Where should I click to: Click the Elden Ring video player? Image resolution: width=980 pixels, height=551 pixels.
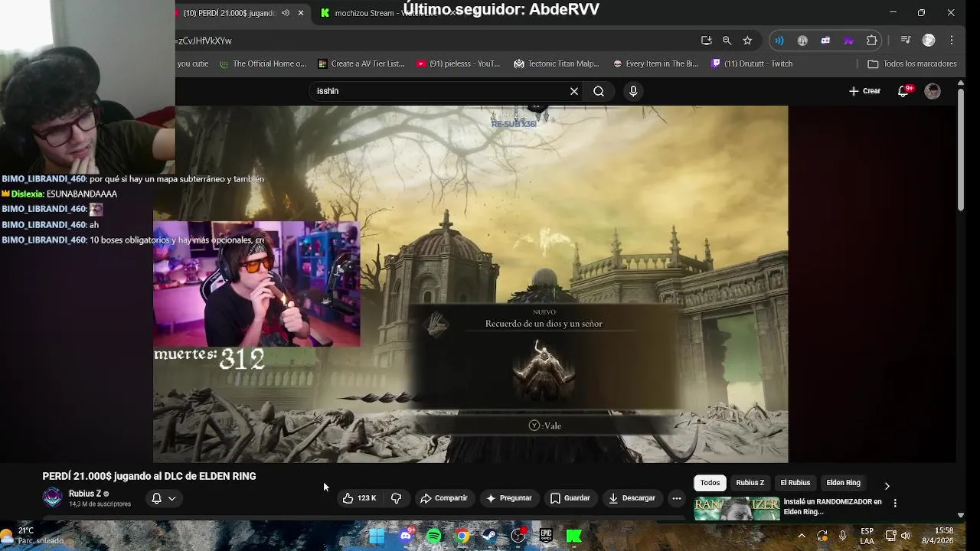(470, 284)
